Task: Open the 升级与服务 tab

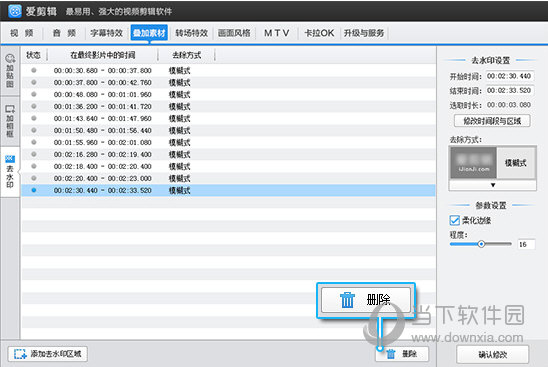Action: 364,33
